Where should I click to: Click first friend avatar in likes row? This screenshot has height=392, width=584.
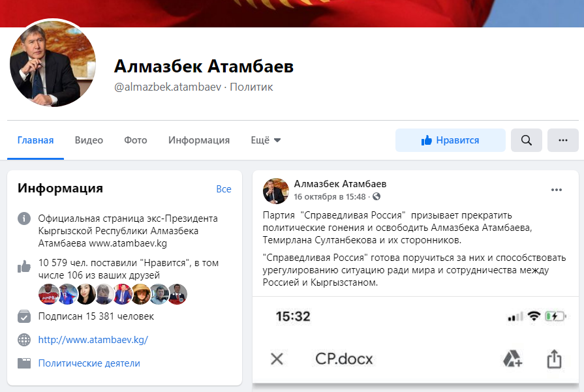(x=48, y=294)
